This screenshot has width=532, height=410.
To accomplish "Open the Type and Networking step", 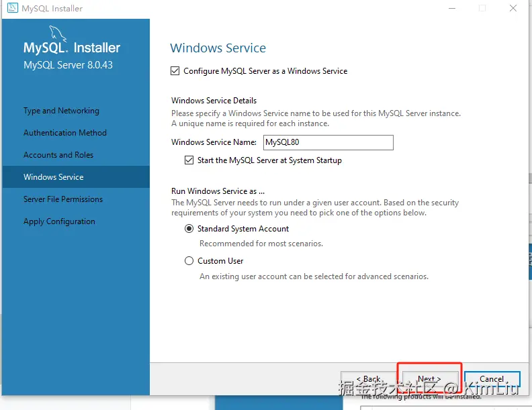I will pos(61,111).
